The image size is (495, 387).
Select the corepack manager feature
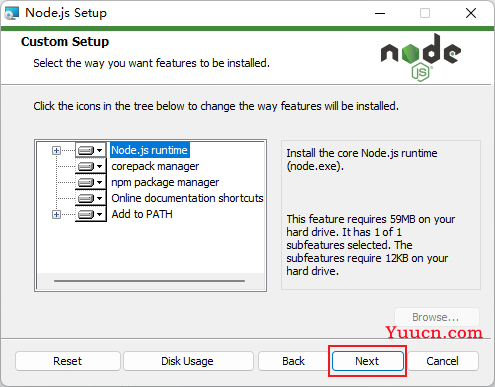coord(155,166)
